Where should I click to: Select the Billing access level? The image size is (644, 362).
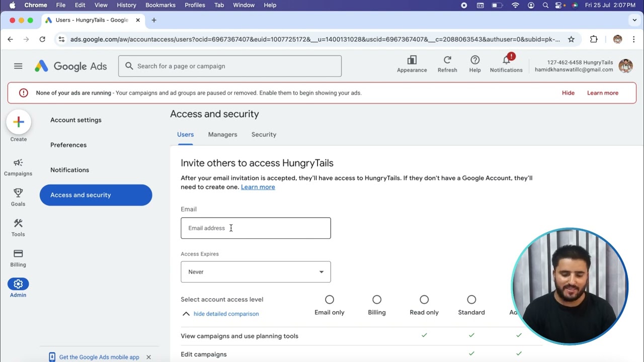click(x=377, y=300)
